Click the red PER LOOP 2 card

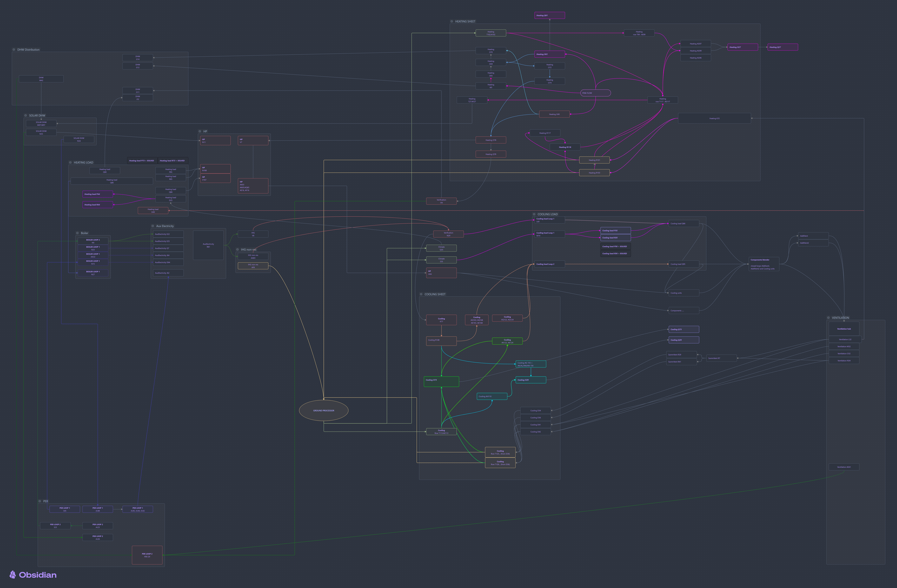147,555
